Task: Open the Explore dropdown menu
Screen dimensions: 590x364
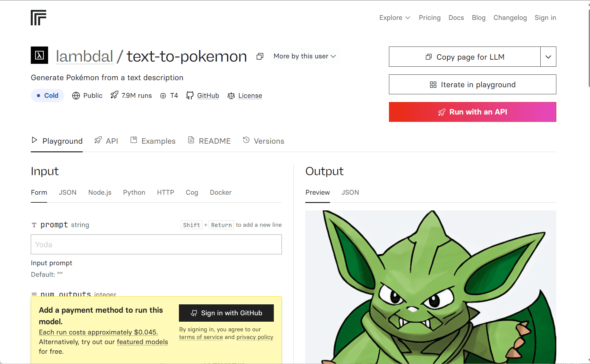Action: (x=395, y=18)
